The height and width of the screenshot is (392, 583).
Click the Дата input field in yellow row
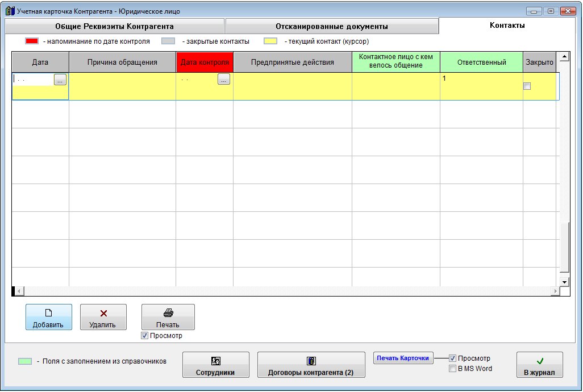pyautogui.click(x=34, y=79)
